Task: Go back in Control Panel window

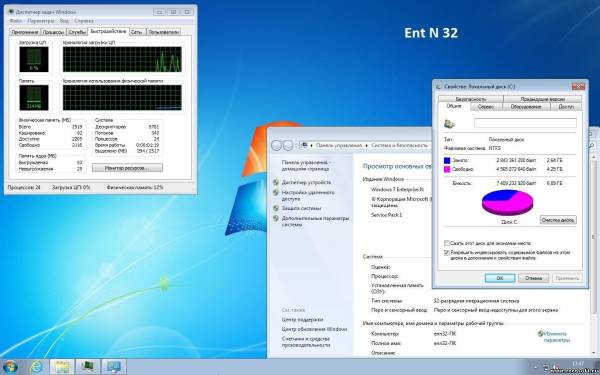Action: click(276, 145)
